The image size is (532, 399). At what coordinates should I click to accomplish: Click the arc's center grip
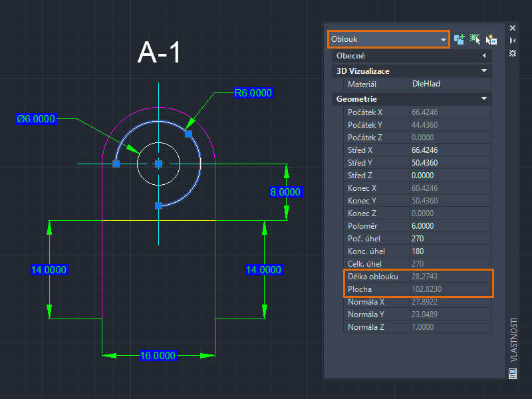coord(158,164)
